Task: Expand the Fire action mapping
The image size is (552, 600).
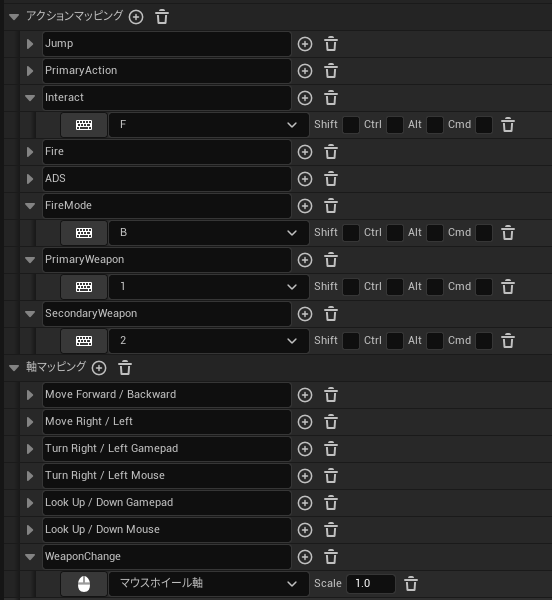Action: pyautogui.click(x=30, y=152)
